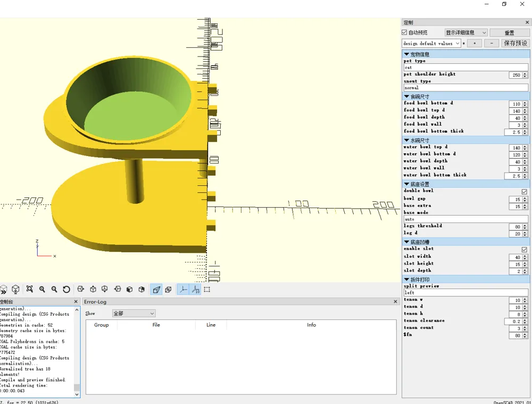Click the split preview field showing left

tap(466, 293)
